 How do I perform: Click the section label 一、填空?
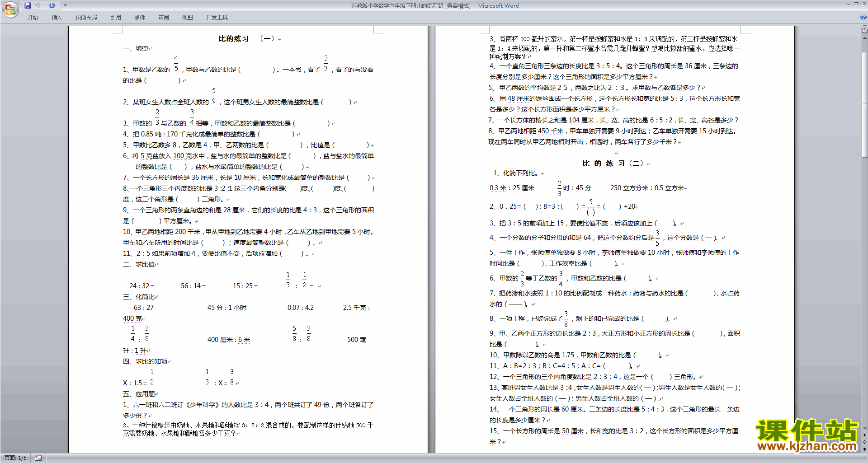coord(136,48)
